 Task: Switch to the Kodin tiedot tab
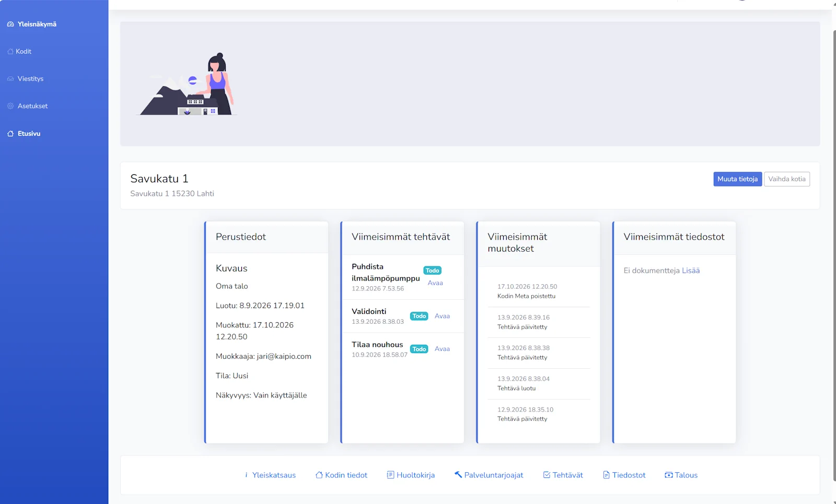(x=341, y=475)
